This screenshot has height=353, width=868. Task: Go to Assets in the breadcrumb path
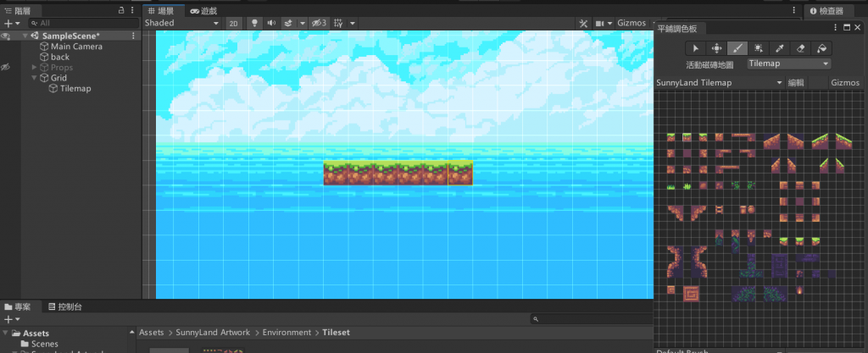[x=151, y=333]
